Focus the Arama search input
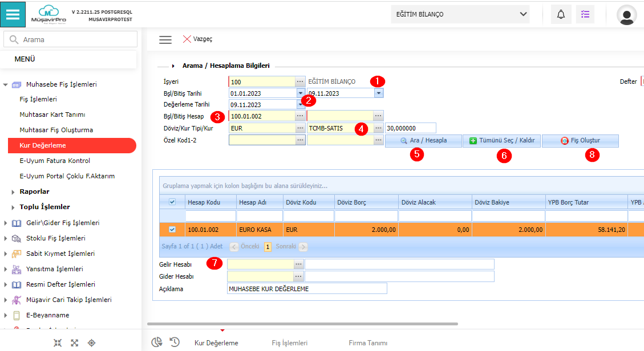 (71, 39)
